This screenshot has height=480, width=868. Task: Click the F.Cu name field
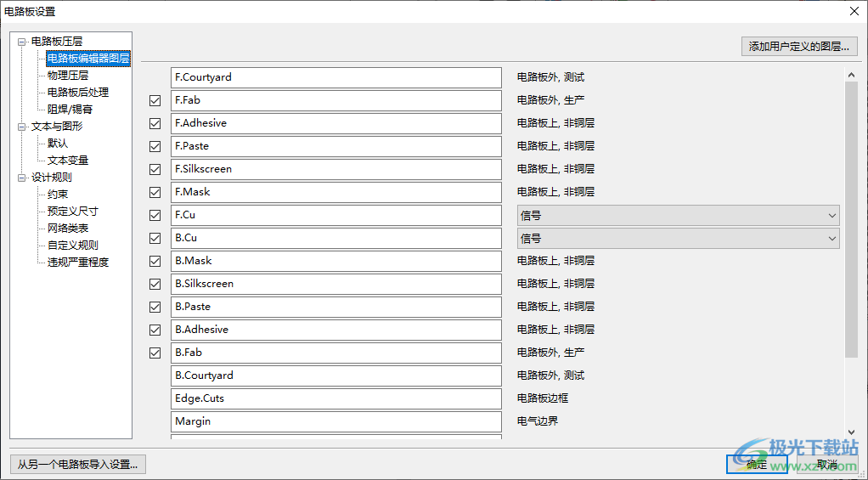coord(336,216)
